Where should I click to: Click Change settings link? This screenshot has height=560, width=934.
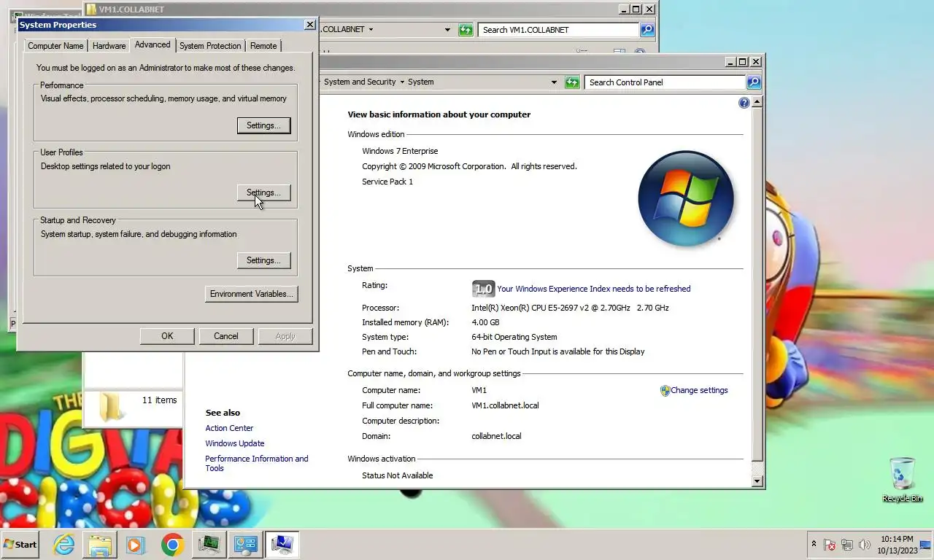click(699, 390)
